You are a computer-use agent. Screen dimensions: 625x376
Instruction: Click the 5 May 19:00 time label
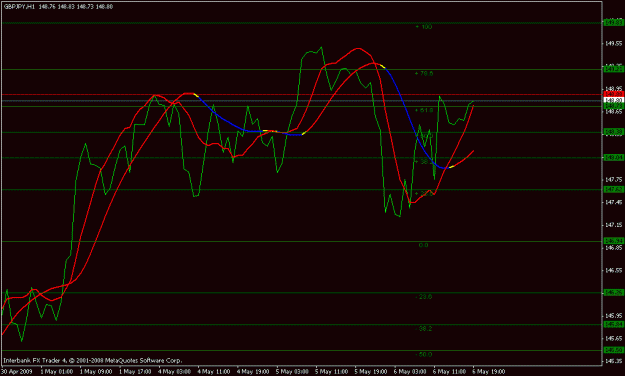coord(371,372)
